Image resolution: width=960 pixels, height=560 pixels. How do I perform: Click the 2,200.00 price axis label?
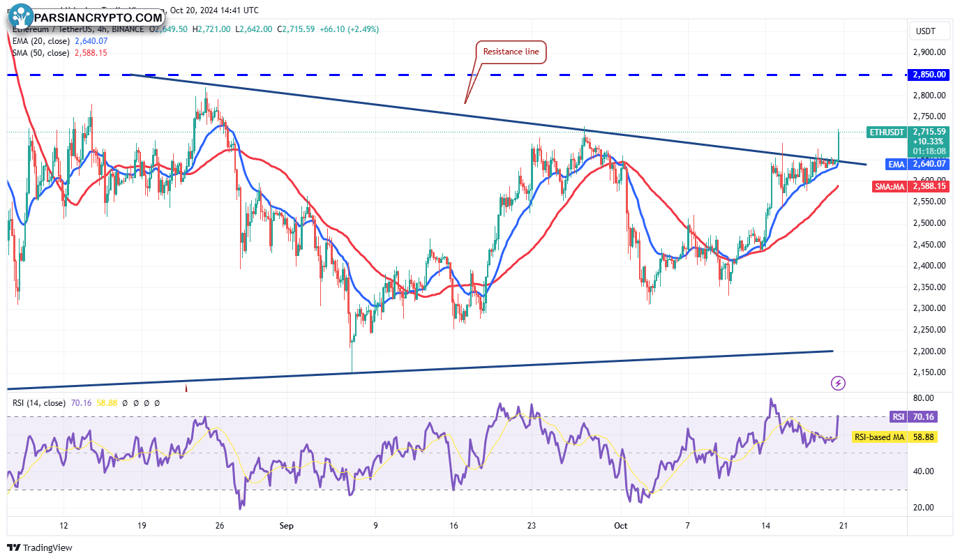tap(929, 351)
